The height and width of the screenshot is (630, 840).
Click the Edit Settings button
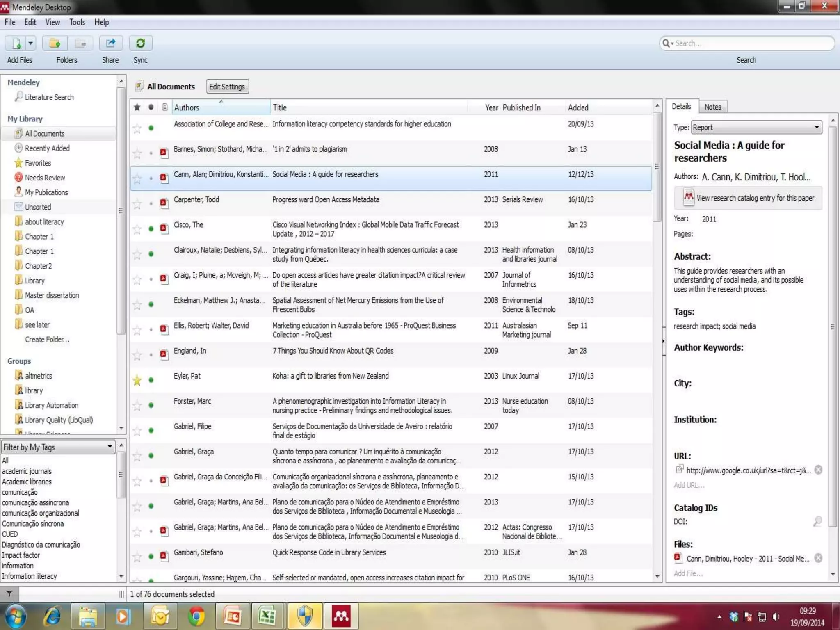point(227,87)
